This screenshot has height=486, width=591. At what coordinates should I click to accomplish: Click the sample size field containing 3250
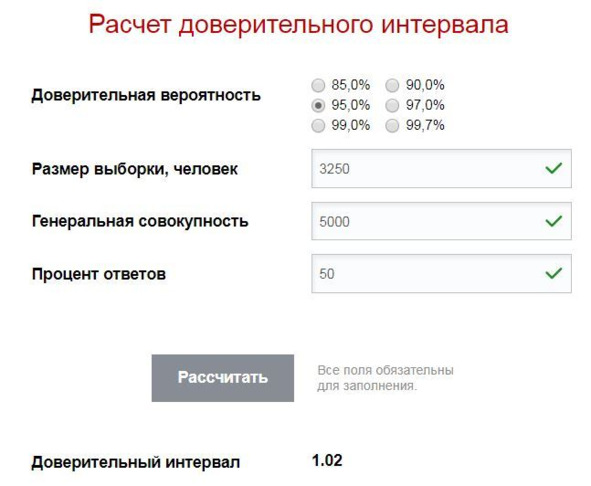441,169
